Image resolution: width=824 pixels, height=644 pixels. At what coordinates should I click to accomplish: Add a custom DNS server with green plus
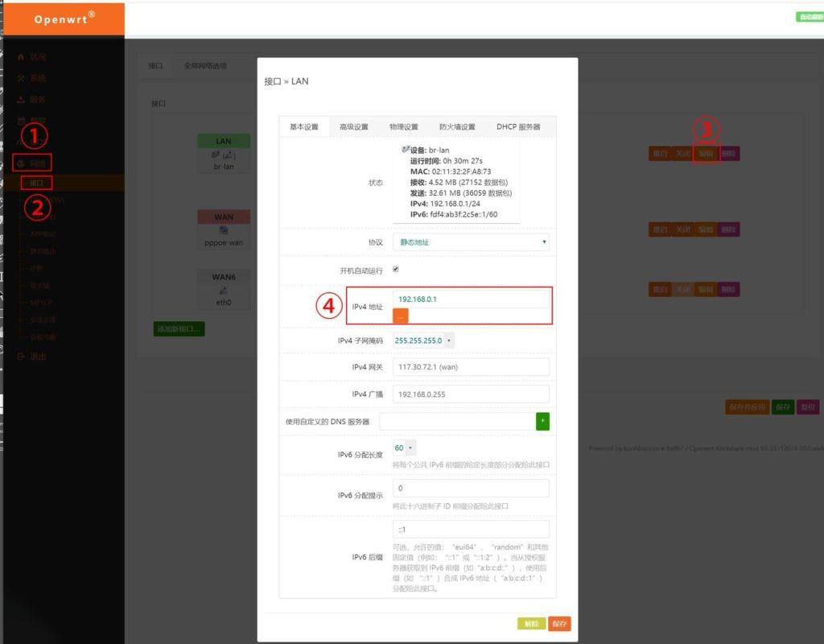click(x=543, y=421)
